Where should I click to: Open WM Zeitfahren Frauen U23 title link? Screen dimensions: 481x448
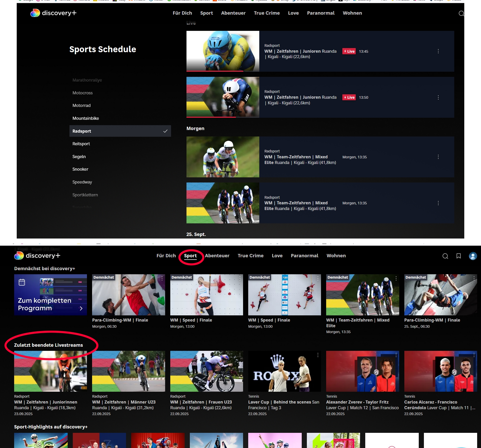pos(201,402)
